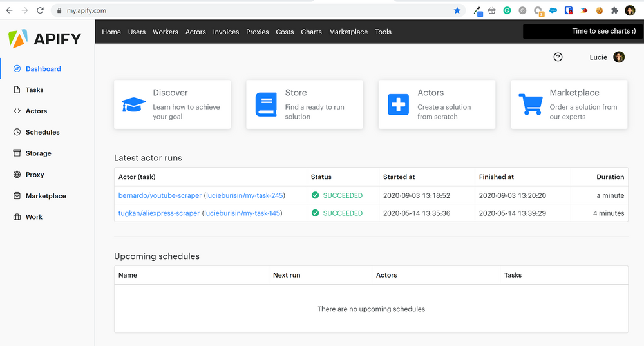Click the "Time to see charts :)" banner

pos(583,31)
